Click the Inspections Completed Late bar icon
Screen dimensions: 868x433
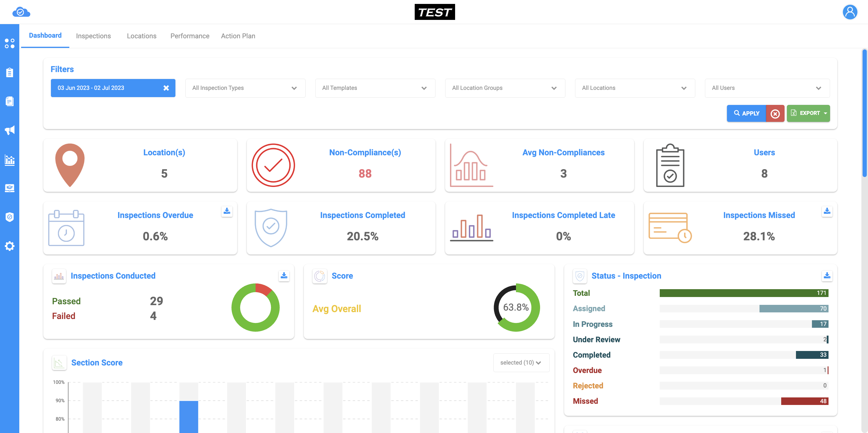(471, 228)
